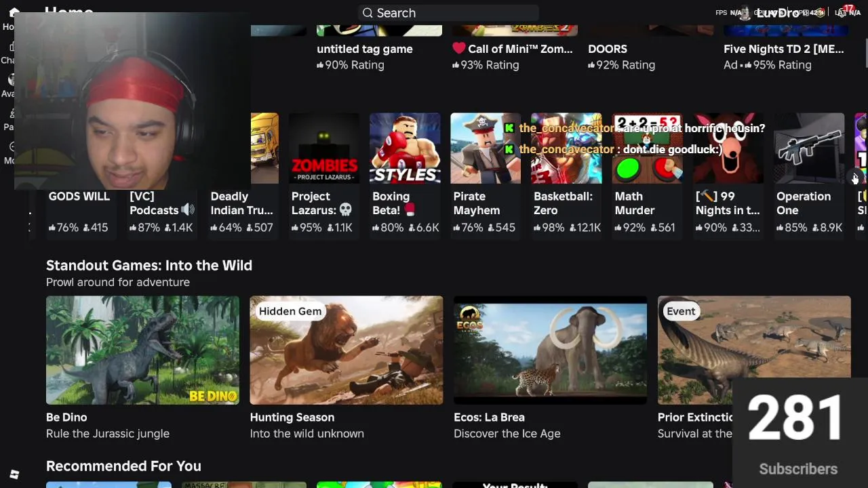This screenshot has width=868, height=488.
Task: Open the Hunting Season title link
Action: [292, 418]
